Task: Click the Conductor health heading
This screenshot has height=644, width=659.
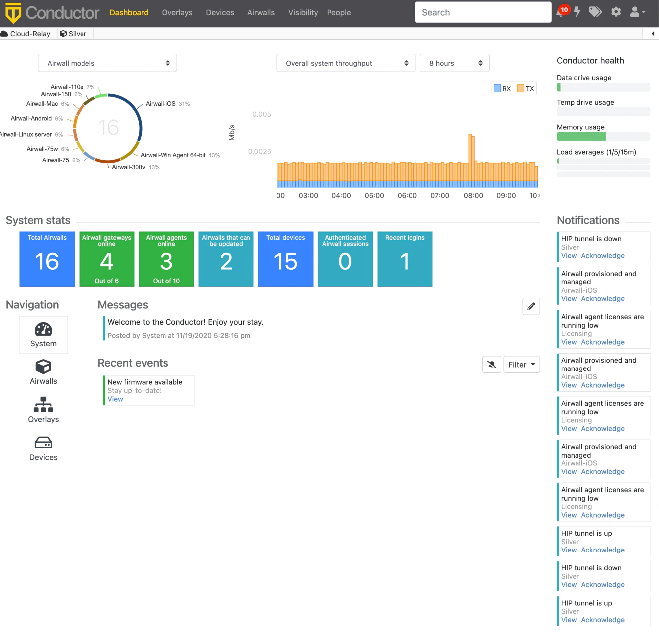Action: pyautogui.click(x=590, y=61)
